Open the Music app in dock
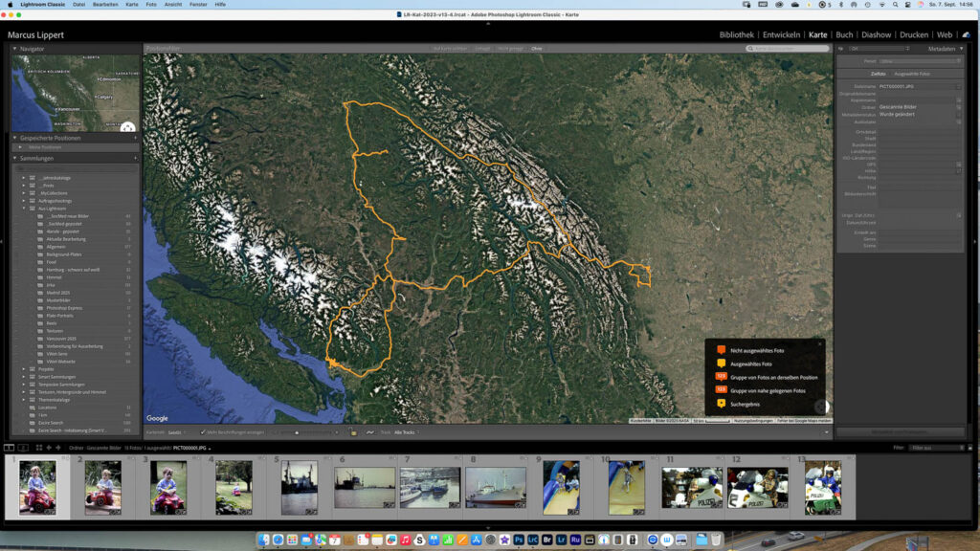 [x=406, y=540]
